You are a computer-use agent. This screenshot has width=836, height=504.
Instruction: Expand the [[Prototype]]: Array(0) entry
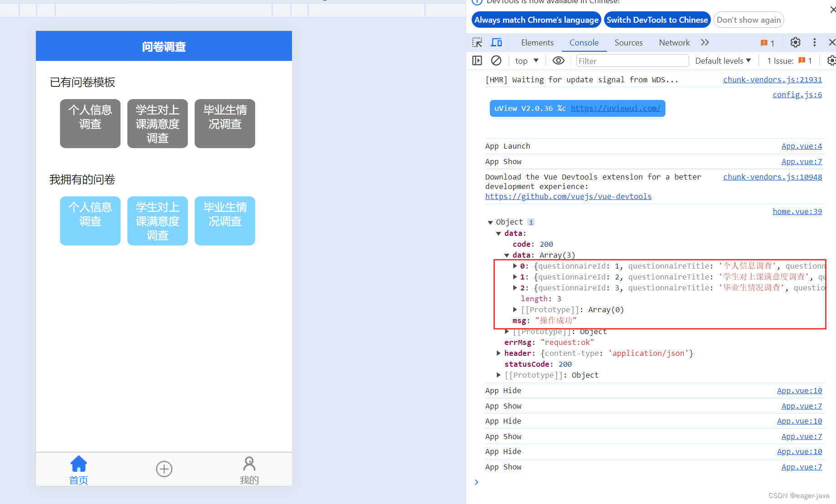(x=515, y=309)
